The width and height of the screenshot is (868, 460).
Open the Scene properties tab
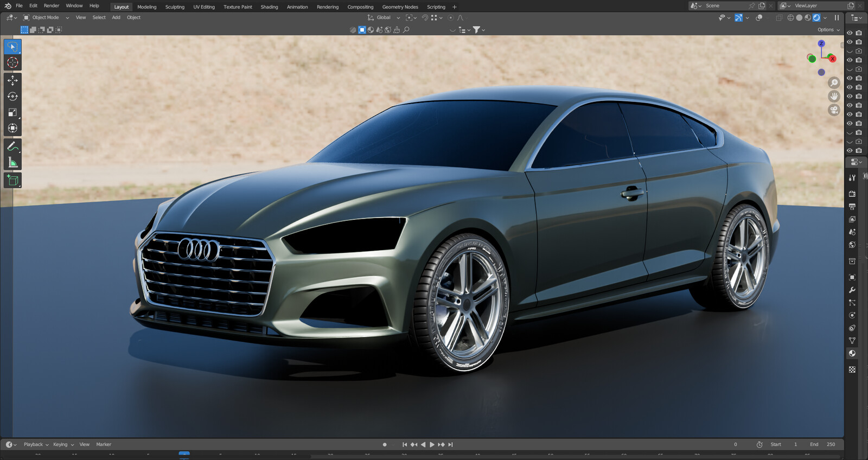tap(852, 232)
